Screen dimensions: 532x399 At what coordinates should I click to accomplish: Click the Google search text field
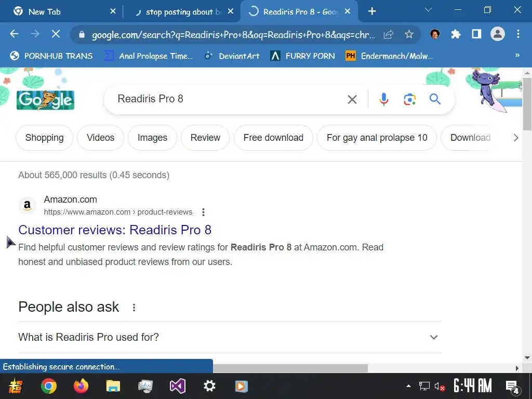point(228,99)
